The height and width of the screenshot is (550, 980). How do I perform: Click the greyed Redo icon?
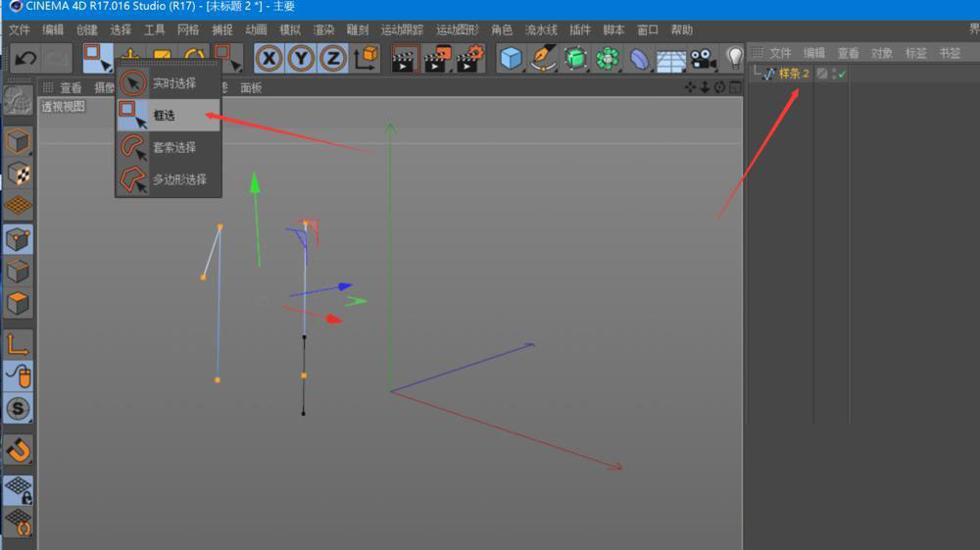(58, 59)
